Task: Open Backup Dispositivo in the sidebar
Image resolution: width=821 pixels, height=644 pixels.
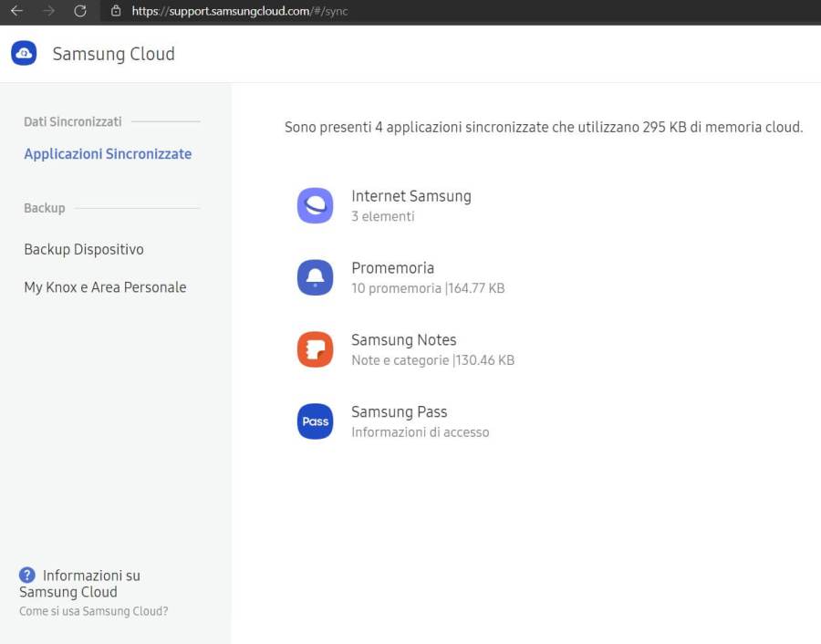Action: point(84,249)
